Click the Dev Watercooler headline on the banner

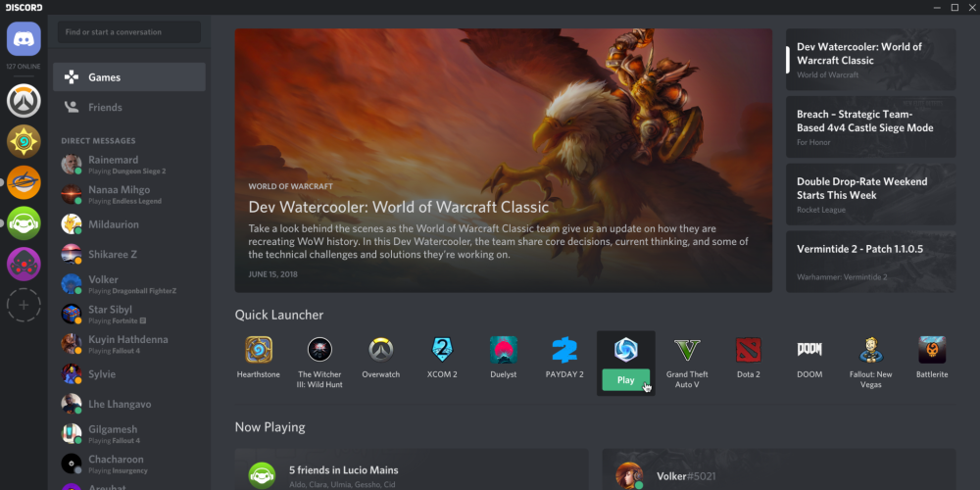click(x=398, y=207)
